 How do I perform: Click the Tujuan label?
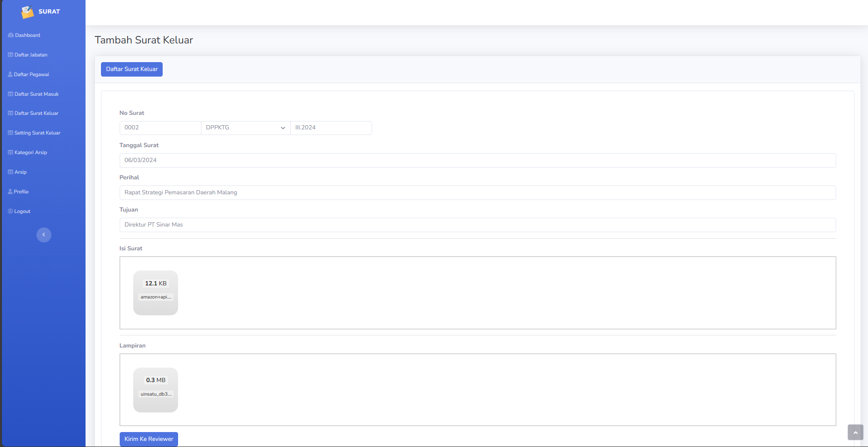(129, 210)
